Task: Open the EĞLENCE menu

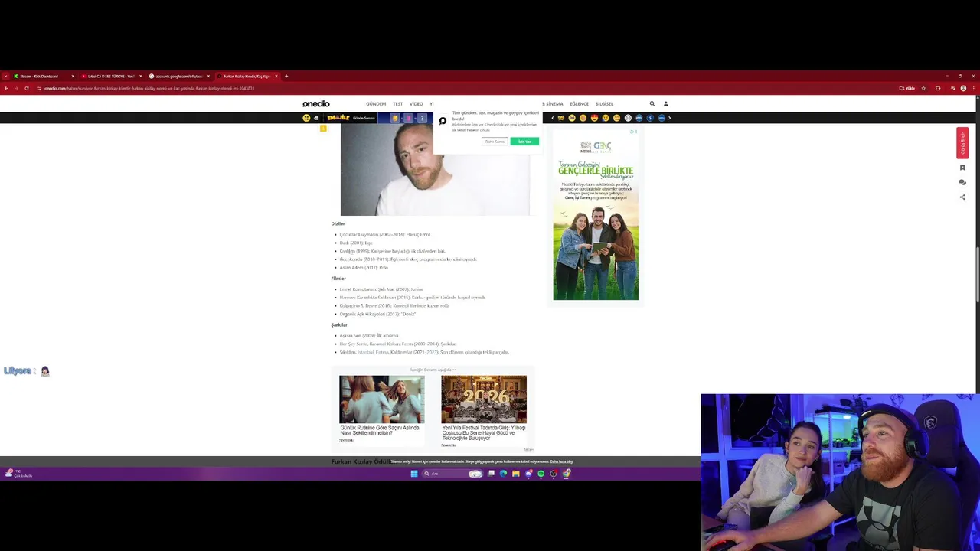Action: click(x=579, y=104)
